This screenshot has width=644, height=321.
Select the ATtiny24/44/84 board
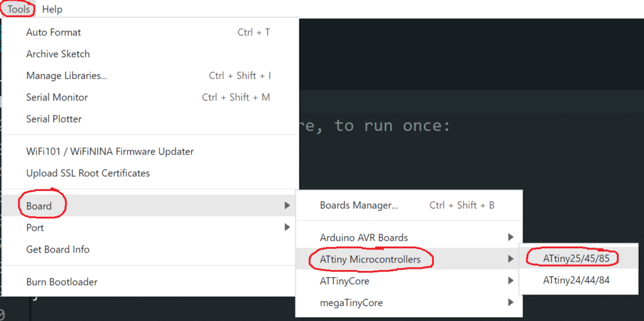click(x=577, y=281)
